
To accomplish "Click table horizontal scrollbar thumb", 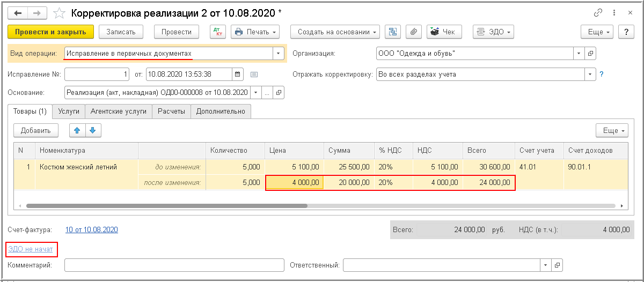I will pos(166,205).
